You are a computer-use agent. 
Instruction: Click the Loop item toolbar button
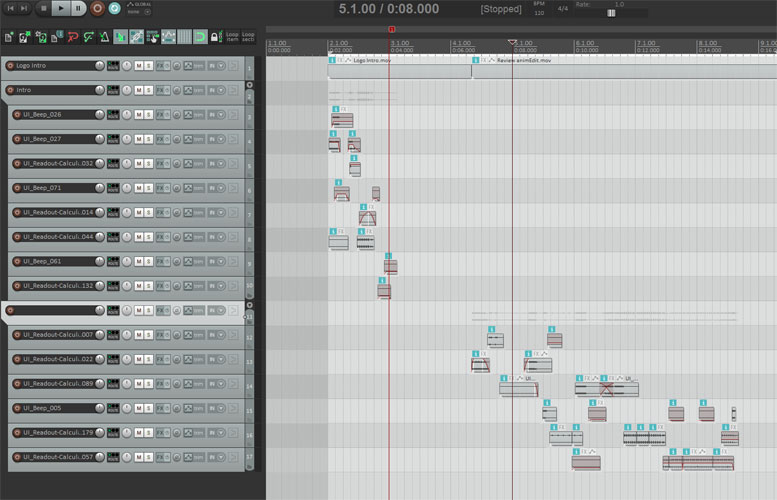click(x=233, y=37)
